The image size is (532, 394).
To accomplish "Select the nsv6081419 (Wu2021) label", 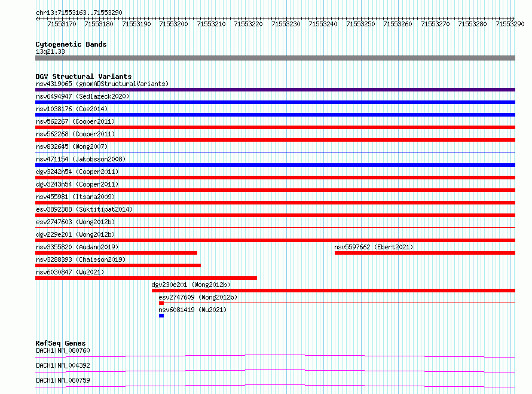I will [192, 310].
